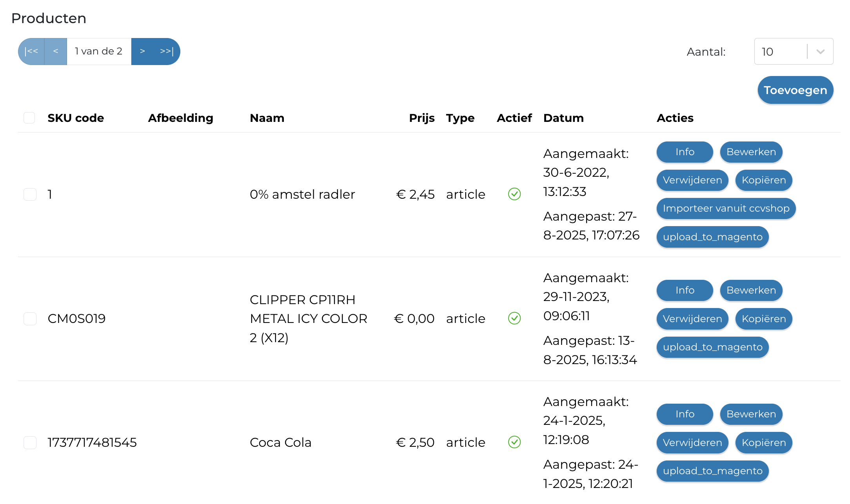Select the Coca Cola row checkbox

click(x=30, y=442)
